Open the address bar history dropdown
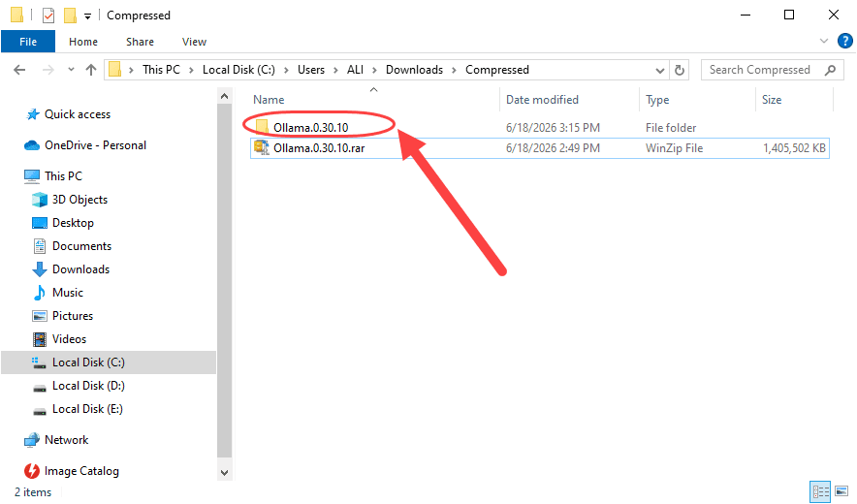This screenshot has width=857, height=504. [x=659, y=71]
